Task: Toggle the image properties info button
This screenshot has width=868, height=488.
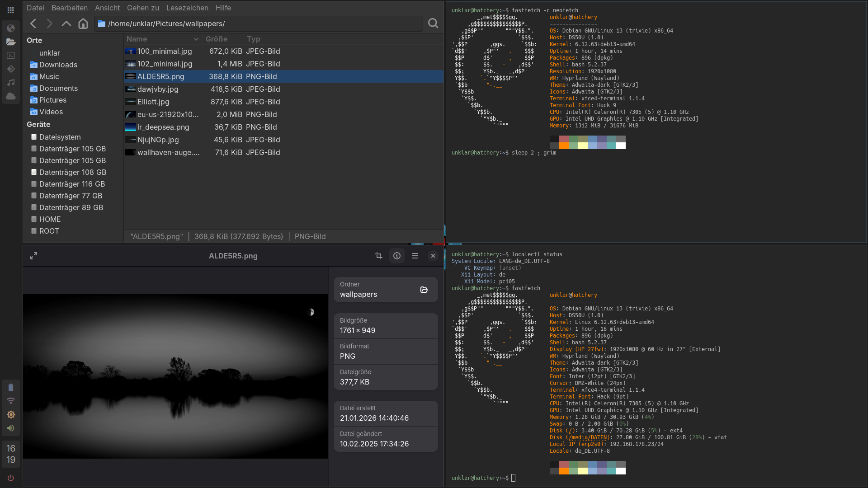Action: [397, 256]
